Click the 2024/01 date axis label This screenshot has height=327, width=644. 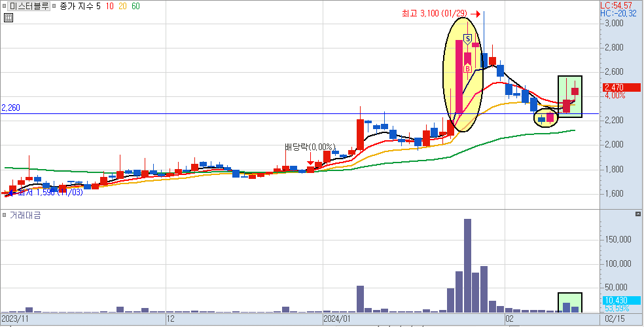[336, 318]
